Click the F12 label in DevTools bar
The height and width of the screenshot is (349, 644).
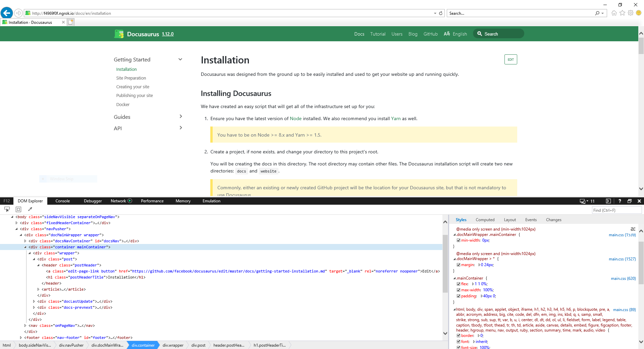tap(7, 201)
